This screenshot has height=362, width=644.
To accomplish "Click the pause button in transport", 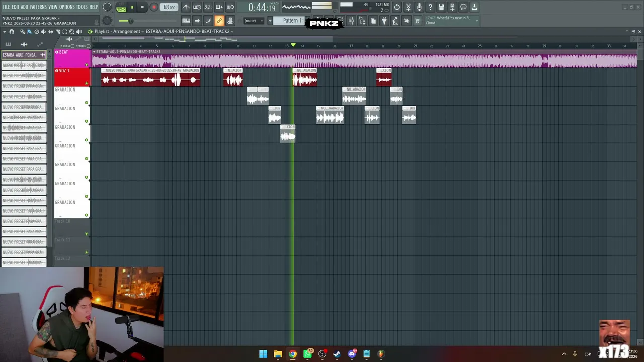I will pos(132,7).
